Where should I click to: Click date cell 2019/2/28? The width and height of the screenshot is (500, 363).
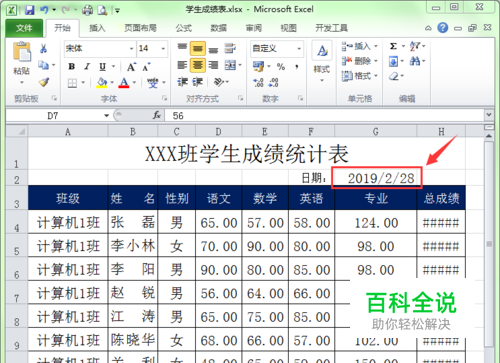(x=377, y=178)
